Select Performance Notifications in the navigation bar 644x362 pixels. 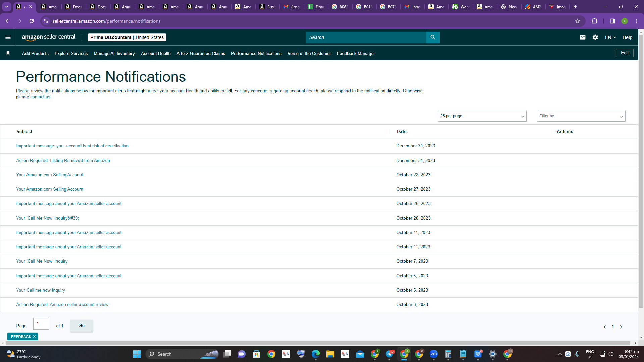(x=256, y=53)
